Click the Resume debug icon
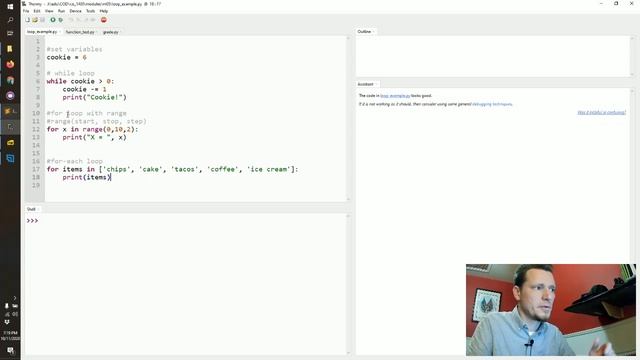Image resolution: width=640 pixels, height=360 pixels. 93,20
